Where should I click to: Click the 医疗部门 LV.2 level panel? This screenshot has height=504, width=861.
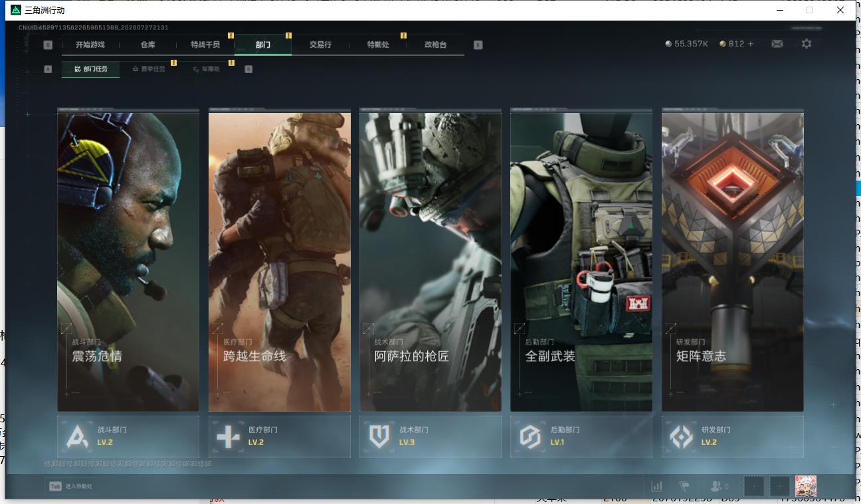(280, 437)
